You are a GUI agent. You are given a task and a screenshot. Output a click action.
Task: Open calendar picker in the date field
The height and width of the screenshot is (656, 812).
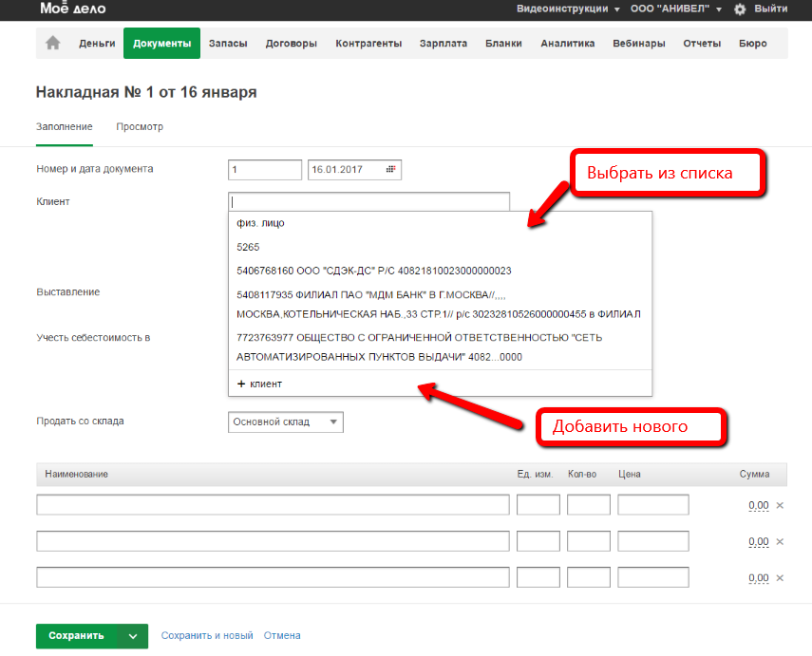coord(390,170)
